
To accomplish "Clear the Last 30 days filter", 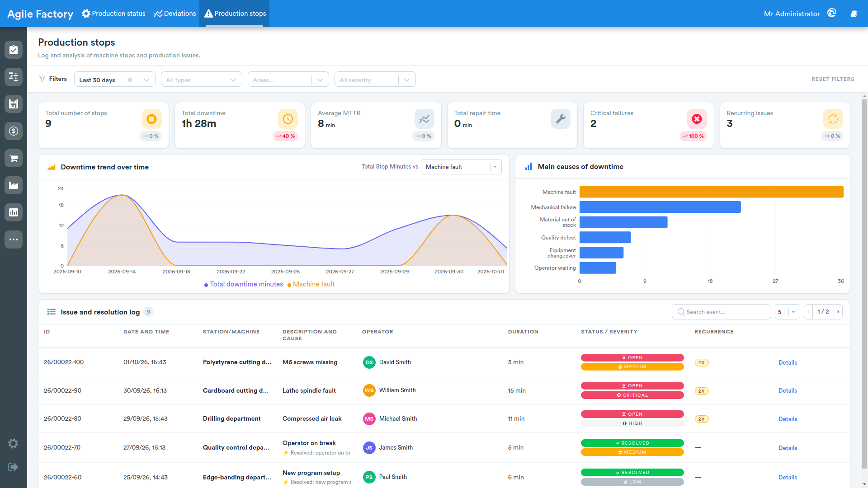I will (x=130, y=80).
